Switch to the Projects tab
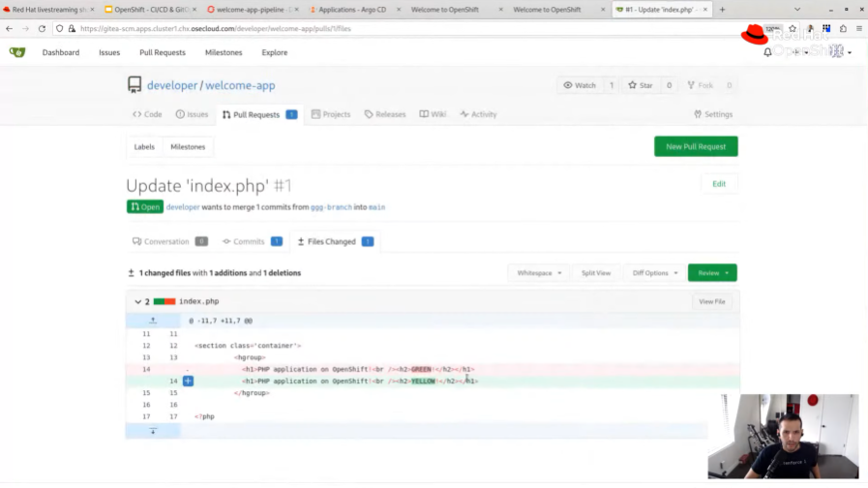 tap(331, 114)
